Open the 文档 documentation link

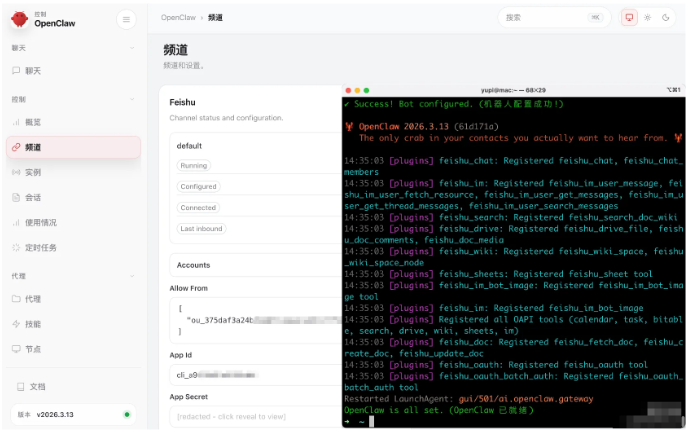[x=37, y=386]
